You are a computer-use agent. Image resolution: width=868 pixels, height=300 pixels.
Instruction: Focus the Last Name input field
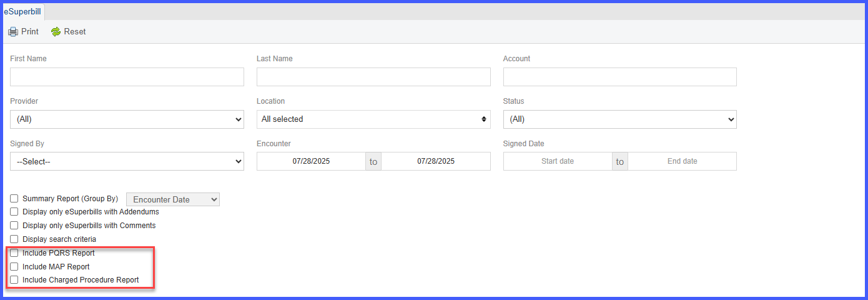(x=373, y=77)
